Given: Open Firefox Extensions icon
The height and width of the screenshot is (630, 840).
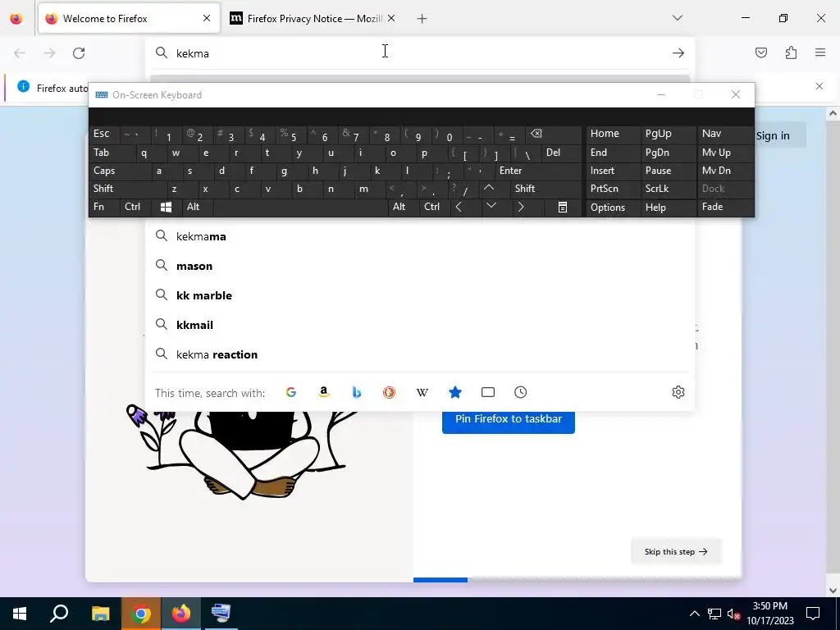Looking at the screenshot, I should (792, 52).
